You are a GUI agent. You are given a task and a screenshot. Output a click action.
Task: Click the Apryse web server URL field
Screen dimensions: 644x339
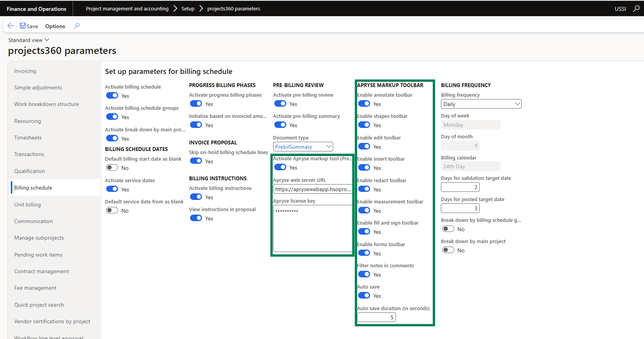(x=312, y=189)
